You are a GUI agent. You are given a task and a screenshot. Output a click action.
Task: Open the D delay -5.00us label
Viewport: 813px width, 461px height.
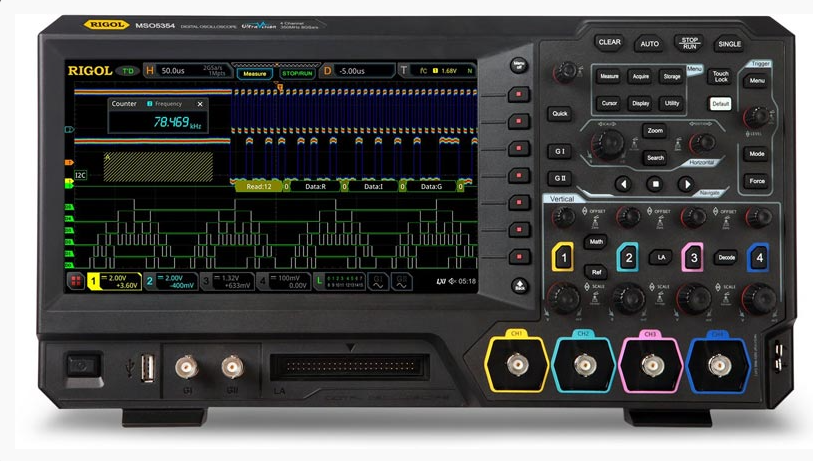click(358, 71)
